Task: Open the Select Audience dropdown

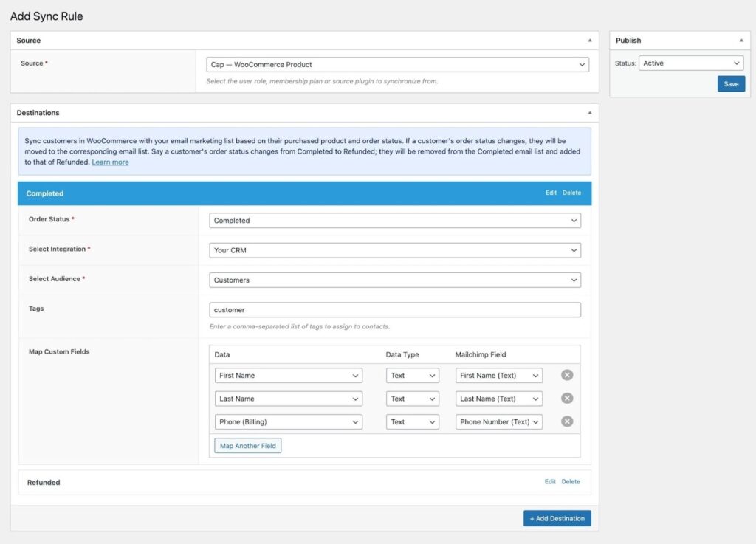Action: point(396,280)
